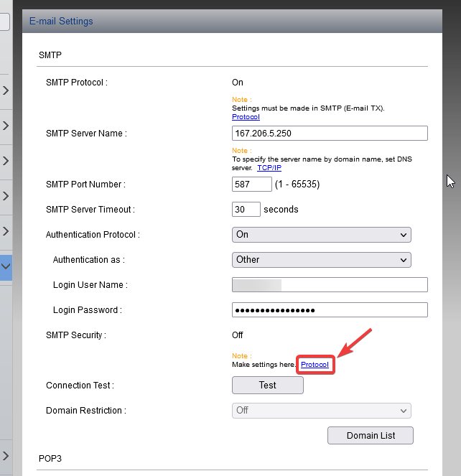461x476 pixels.
Task: Click the SMTP Server Name field
Action: pos(330,134)
